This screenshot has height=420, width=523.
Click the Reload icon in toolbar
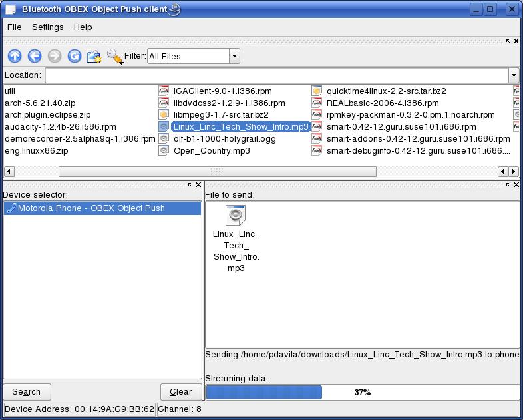coord(75,57)
